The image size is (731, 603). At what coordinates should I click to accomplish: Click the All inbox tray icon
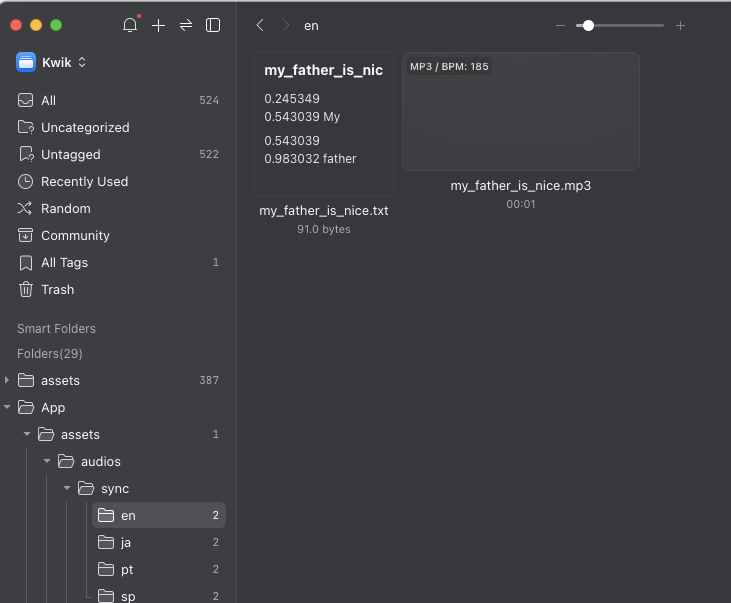26,100
